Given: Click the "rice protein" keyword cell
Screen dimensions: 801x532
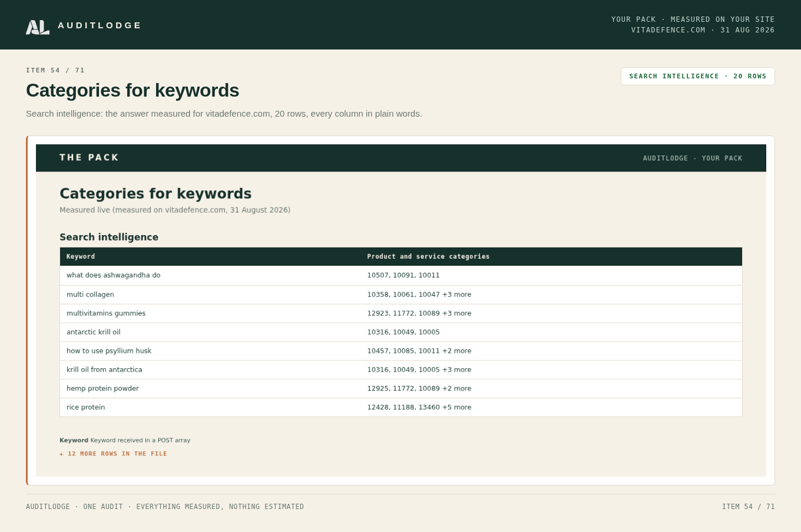Looking at the screenshot, I should pos(86,408).
